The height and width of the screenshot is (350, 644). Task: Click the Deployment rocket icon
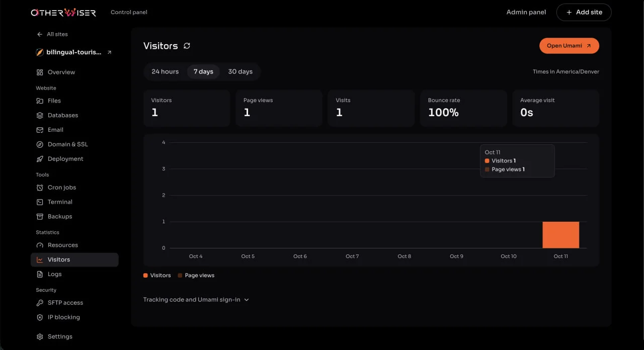[x=40, y=159]
